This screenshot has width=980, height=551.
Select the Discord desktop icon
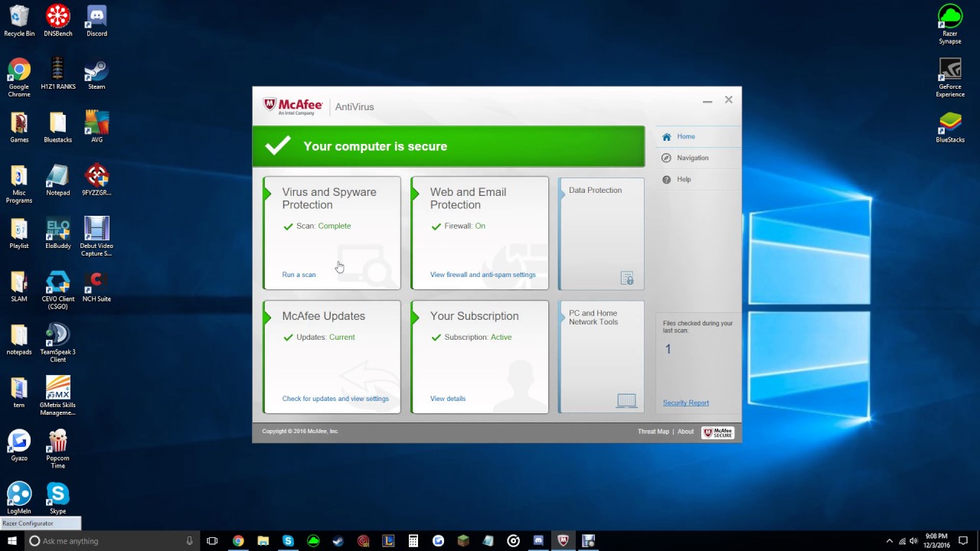tap(96, 21)
